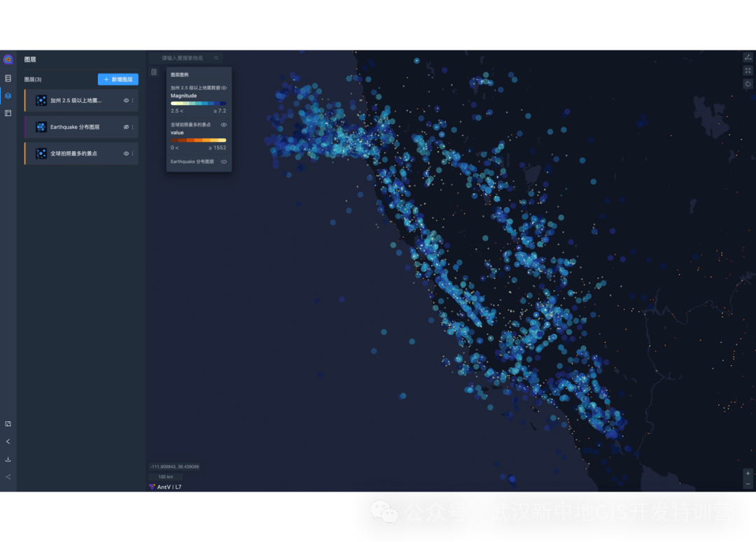Show the hidden Earthquake 分布图层 layer
756x542 pixels.
coord(126,127)
